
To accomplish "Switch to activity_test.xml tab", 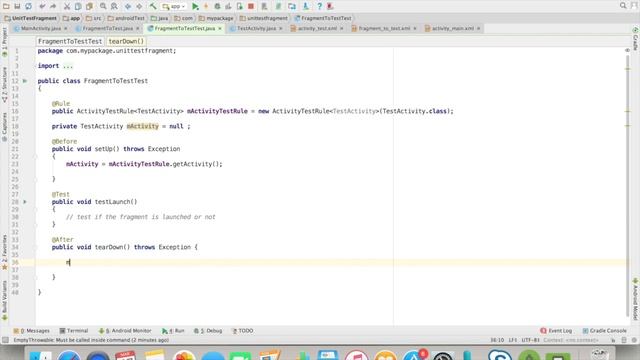I will 317,29.
